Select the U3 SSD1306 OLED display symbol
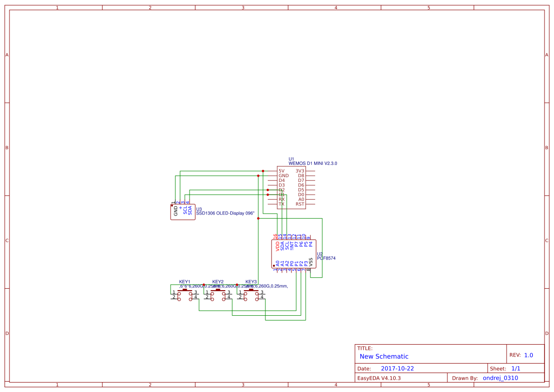This screenshot has width=554, height=392. [182, 214]
